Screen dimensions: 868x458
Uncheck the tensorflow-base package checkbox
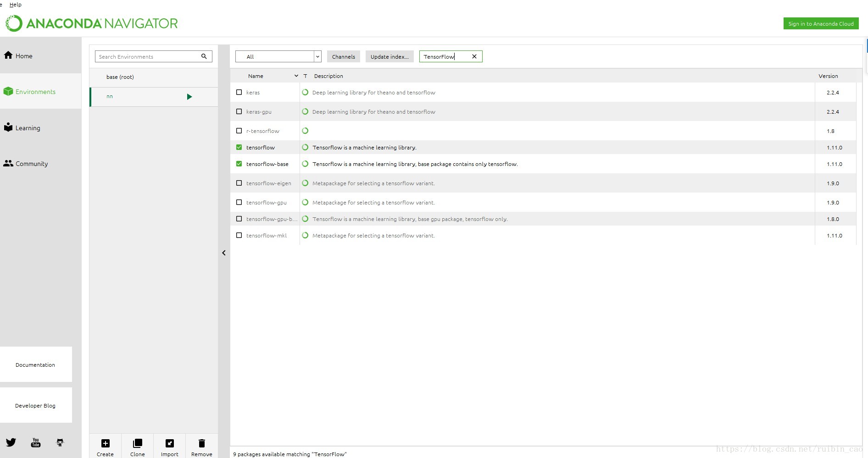click(x=239, y=164)
